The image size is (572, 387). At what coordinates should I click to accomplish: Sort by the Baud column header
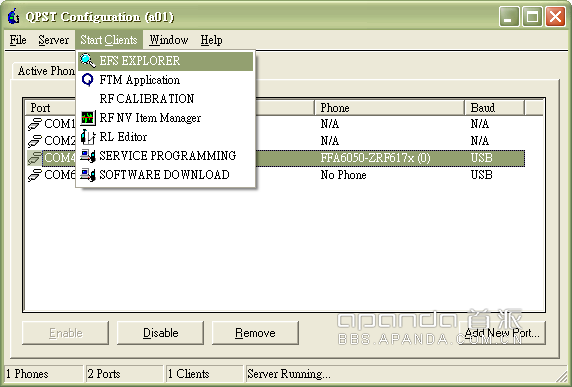pos(494,108)
